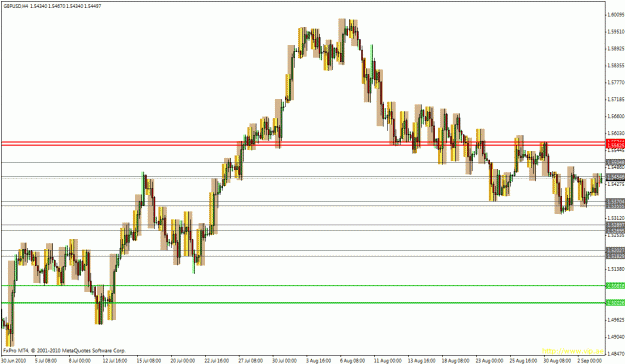Click the 20 Jul 00:00 time axis label
625x364 pixels.
click(183, 361)
